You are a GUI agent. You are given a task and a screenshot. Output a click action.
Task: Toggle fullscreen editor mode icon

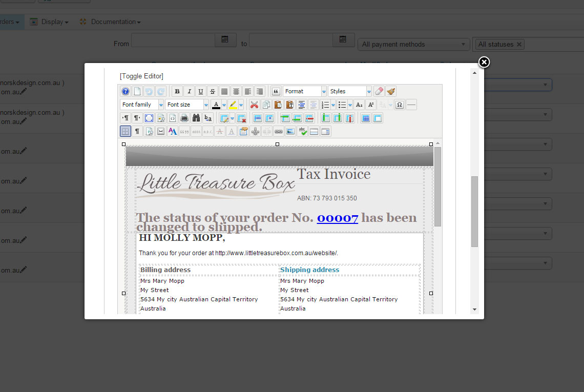click(x=149, y=118)
